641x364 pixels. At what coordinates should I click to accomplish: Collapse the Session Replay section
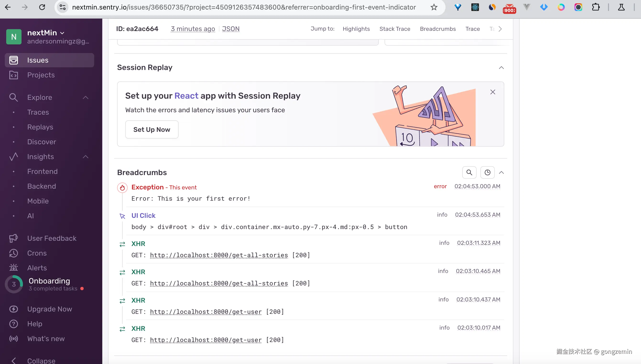(x=501, y=68)
